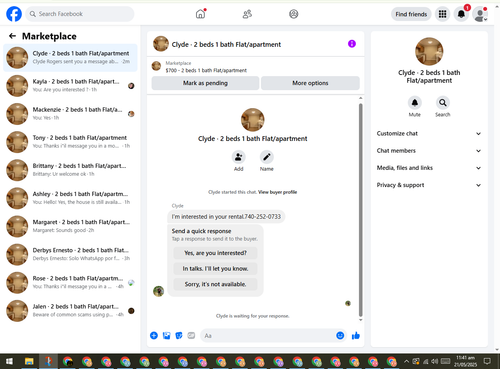Mute conversation with the bell icon
Image resolution: width=500 pixels, height=369 pixels.
point(415,103)
